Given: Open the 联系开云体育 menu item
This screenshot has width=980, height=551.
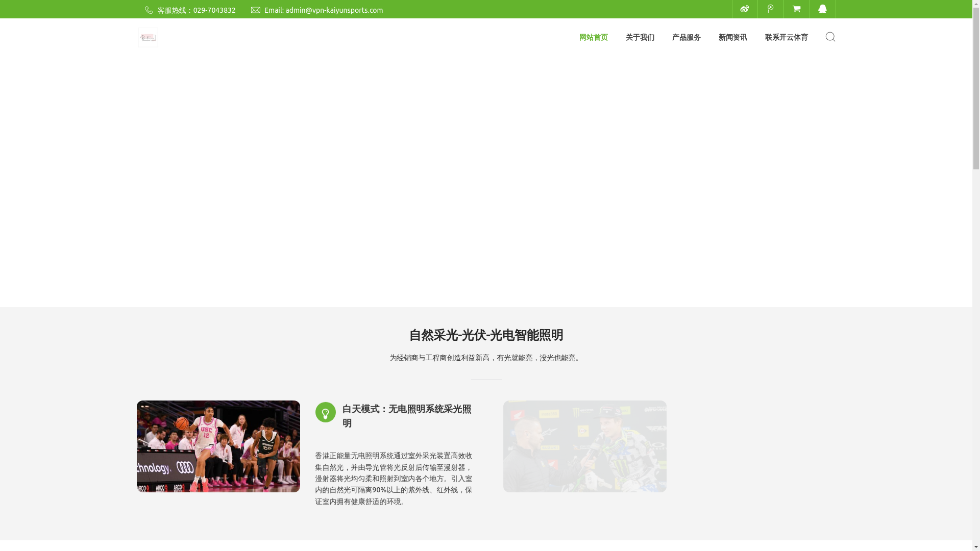Looking at the screenshot, I should pos(787,37).
